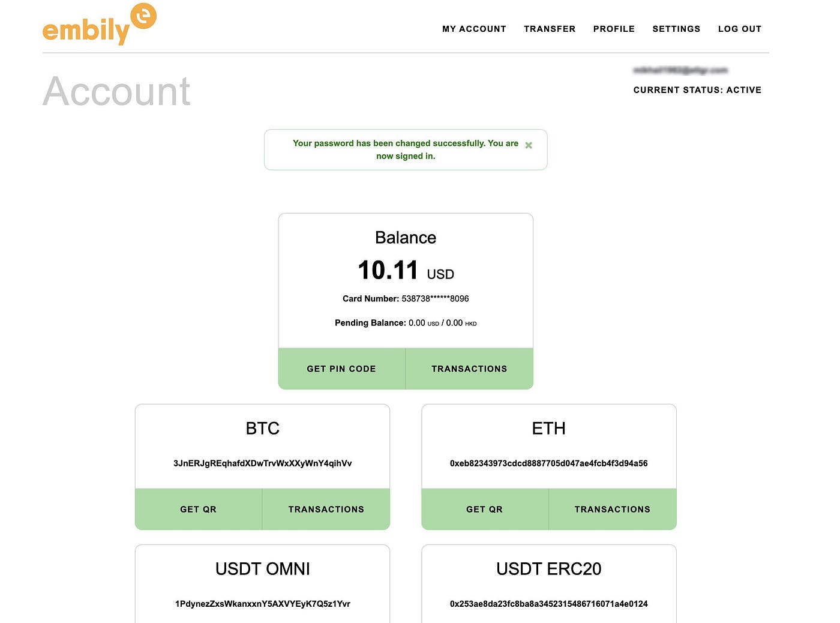Click the CURRENT STATUS: ACTIVE label

(x=697, y=90)
